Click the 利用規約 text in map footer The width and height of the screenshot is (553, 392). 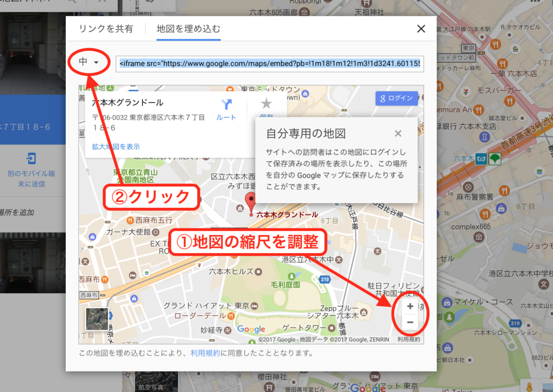[408, 340]
